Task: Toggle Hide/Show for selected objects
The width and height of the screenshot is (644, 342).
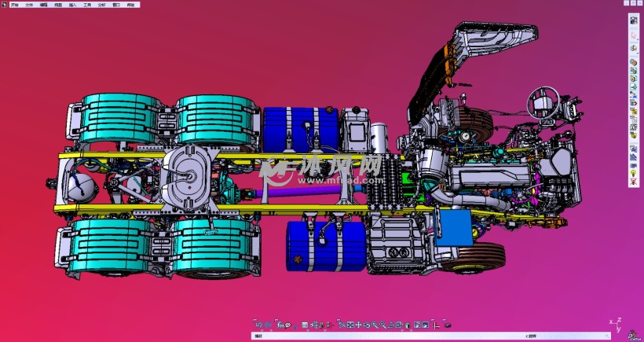Action: pyautogui.click(x=418, y=325)
